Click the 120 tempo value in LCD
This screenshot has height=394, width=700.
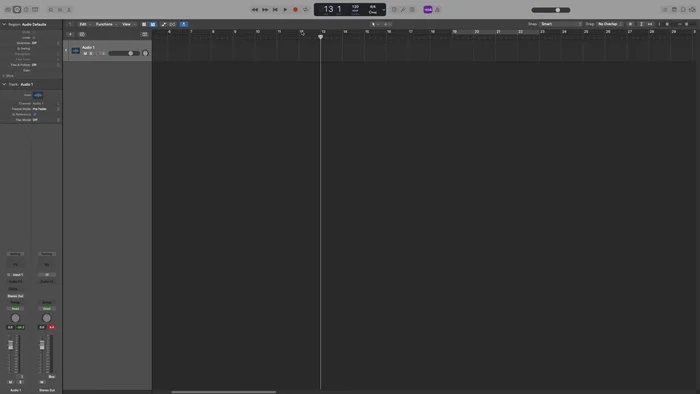coord(355,8)
